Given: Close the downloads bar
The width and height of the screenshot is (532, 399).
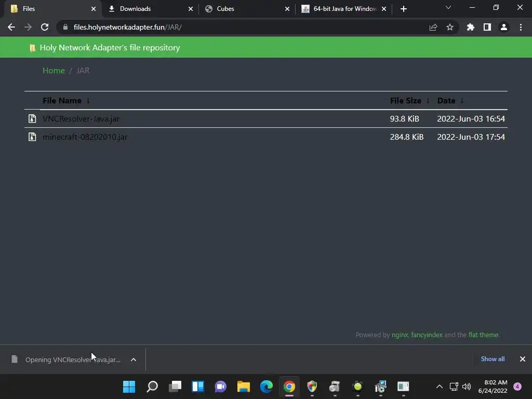Looking at the screenshot, I should point(523,359).
